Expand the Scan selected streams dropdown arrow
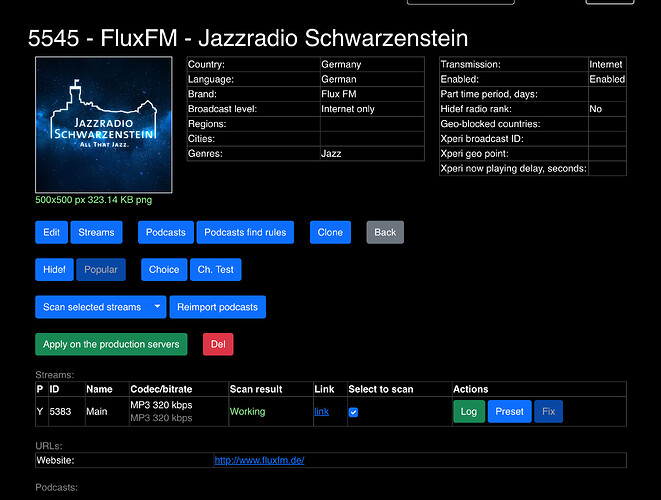The width and height of the screenshot is (661, 500). point(157,307)
